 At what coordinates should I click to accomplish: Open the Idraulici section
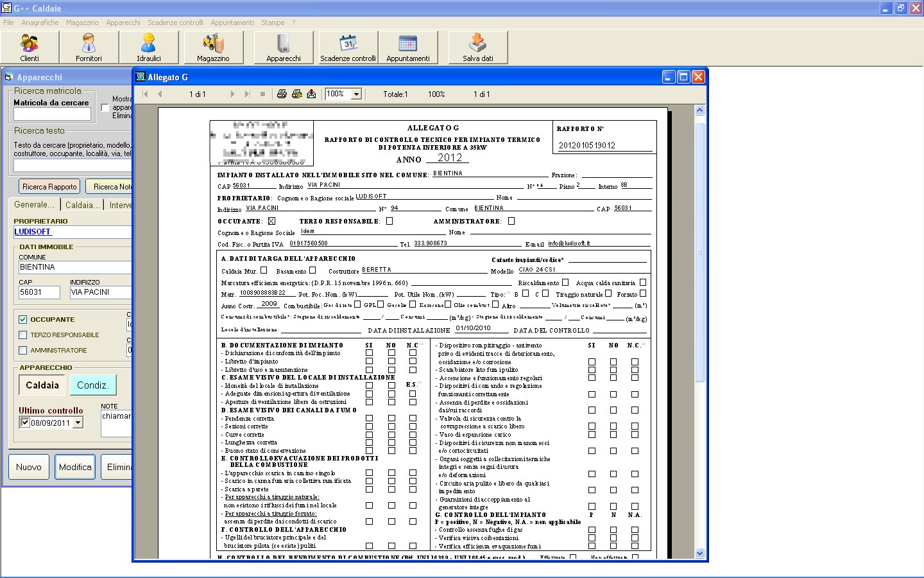(x=148, y=48)
